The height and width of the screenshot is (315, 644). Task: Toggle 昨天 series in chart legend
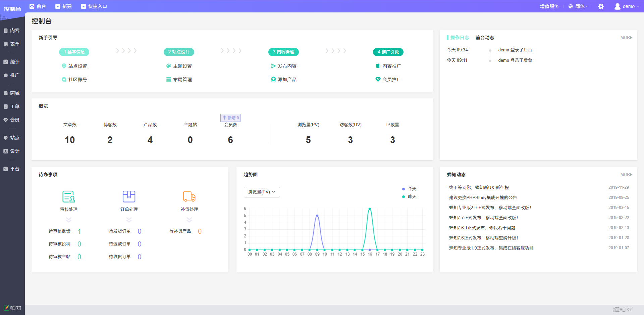point(409,197)
